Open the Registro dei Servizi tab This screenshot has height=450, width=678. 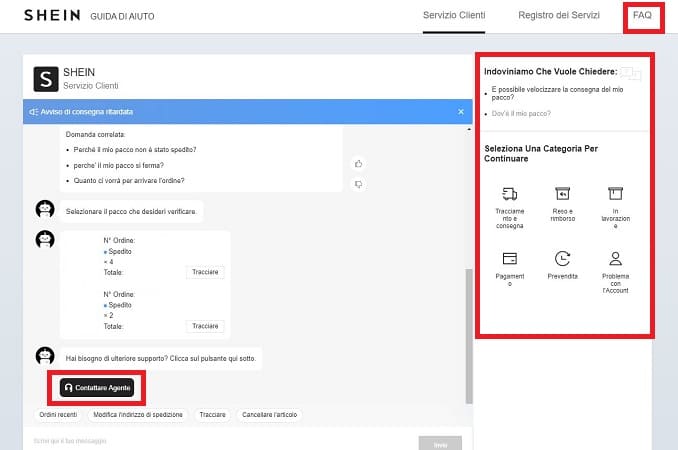pos(559,15)
